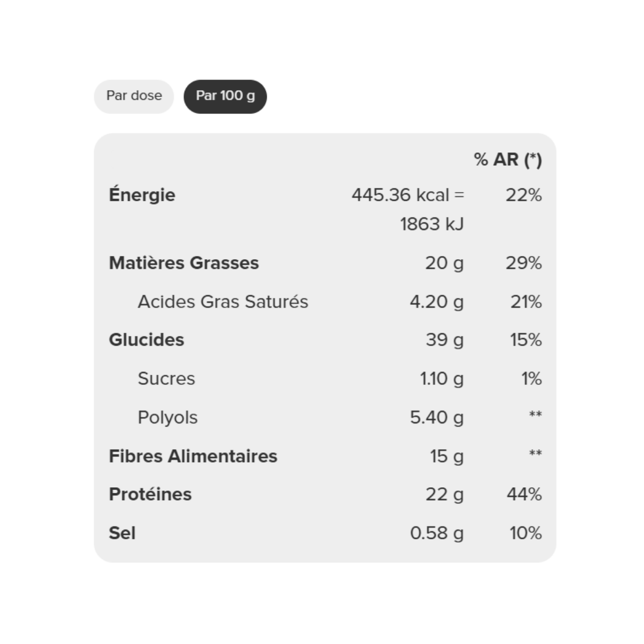Click the Sel row label
Viewport: 644px width, 644px height.
(x=122, y=533)
